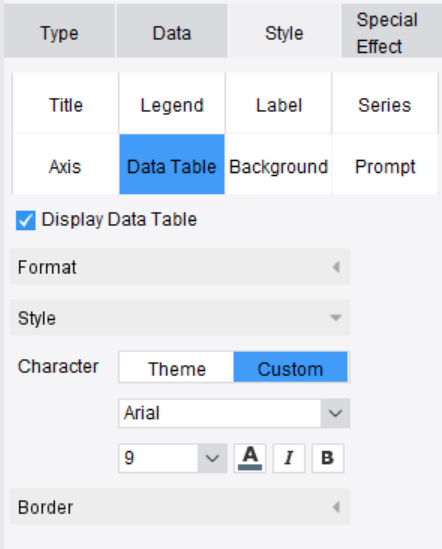Select the Prompt style option

[x=385, y=165]
